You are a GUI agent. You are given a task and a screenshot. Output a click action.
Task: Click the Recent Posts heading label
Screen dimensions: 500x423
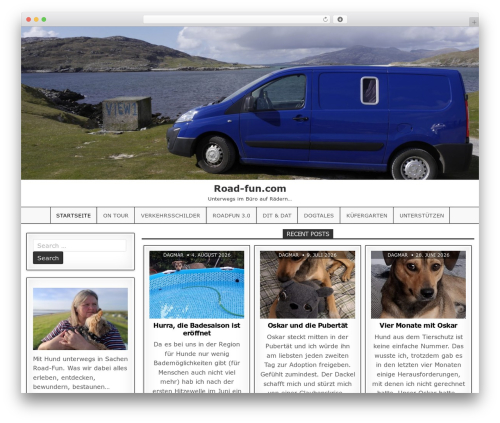click(308, 234)
